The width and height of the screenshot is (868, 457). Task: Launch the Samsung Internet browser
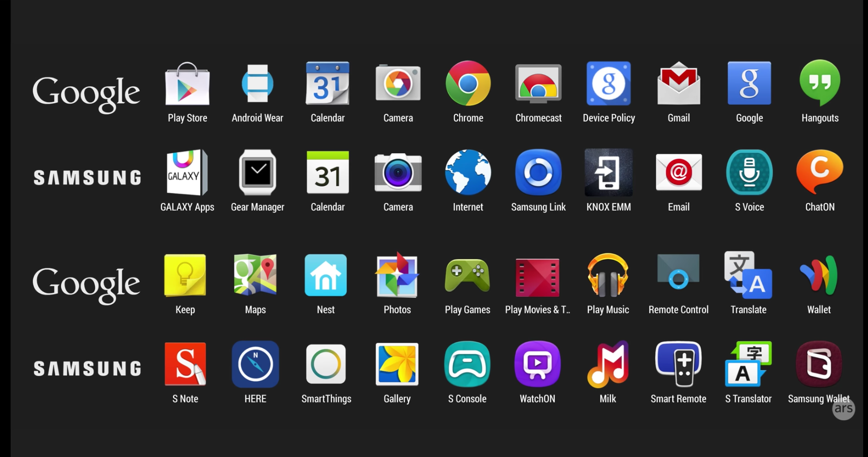pyautogui.click(x=468, y=172)
